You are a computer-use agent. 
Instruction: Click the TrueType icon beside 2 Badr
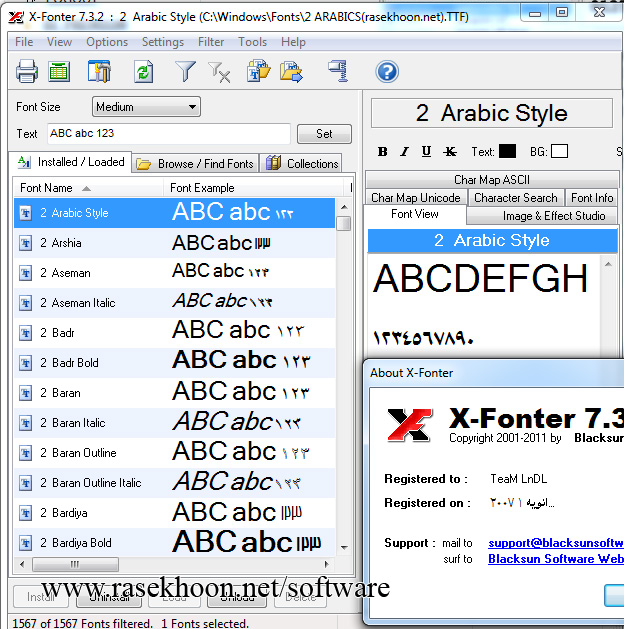26,333
